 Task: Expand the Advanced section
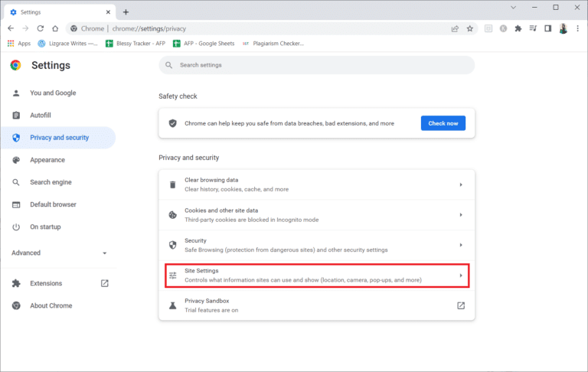point(59,253)
